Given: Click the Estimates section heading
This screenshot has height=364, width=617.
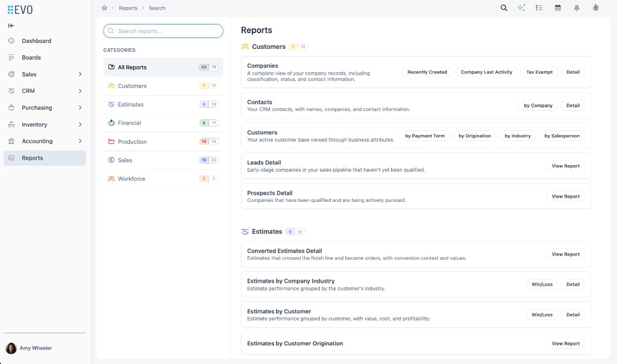Looking at the screenshot, I should click(267, 231).
